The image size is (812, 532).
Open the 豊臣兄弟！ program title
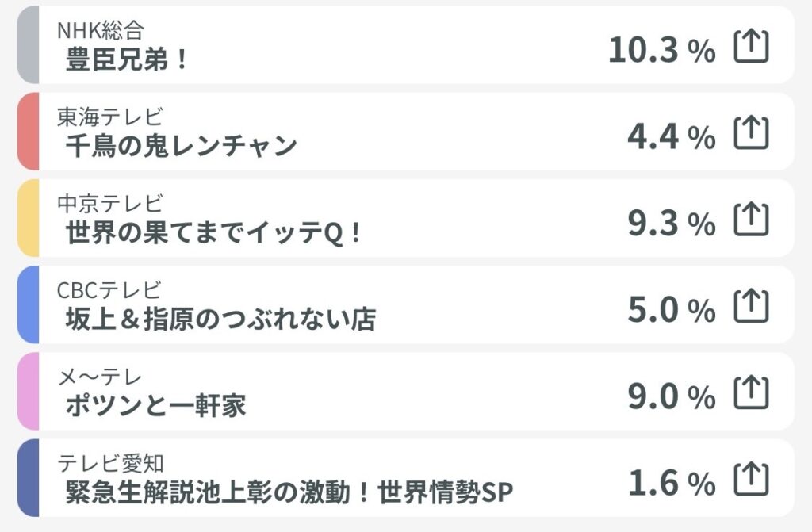[126, 59]
